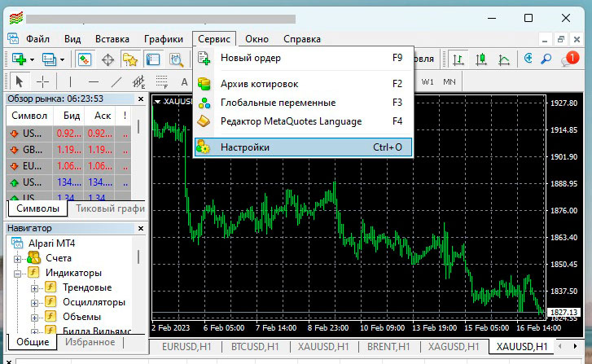Click the notification bell with red badge

click(569, 59)
